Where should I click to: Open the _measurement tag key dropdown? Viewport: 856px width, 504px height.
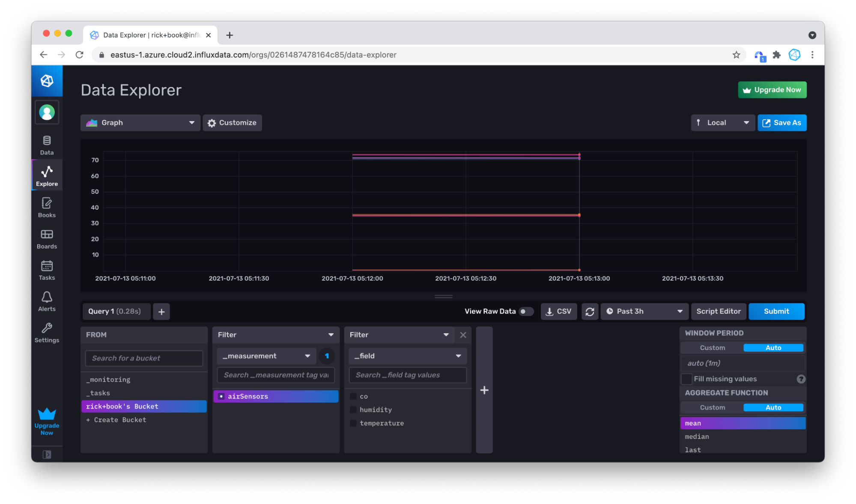click(x=266, y=356)
